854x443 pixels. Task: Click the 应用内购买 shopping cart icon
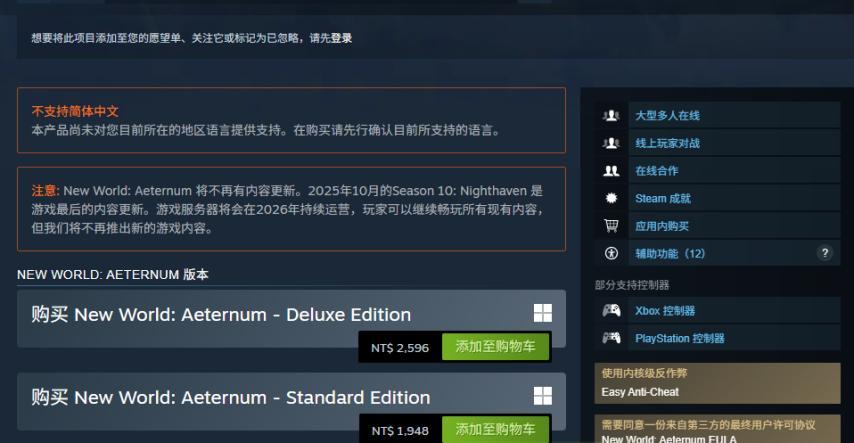[x=611, y=226]
